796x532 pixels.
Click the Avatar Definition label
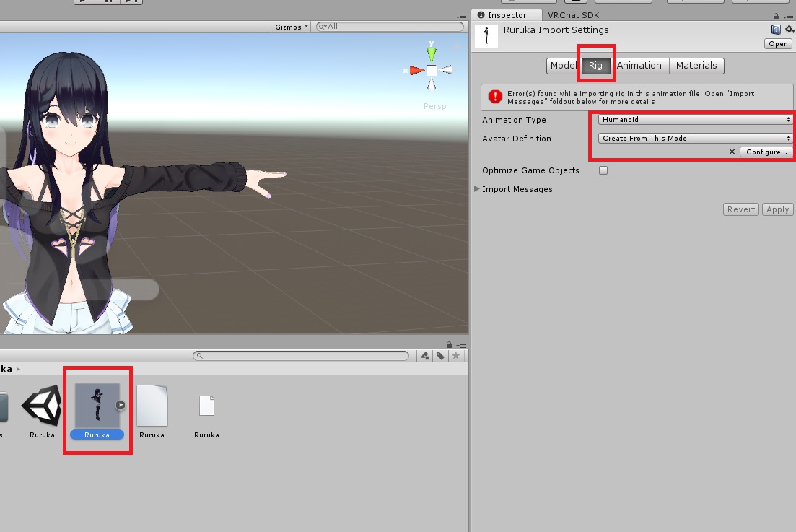tap(516, 139)
